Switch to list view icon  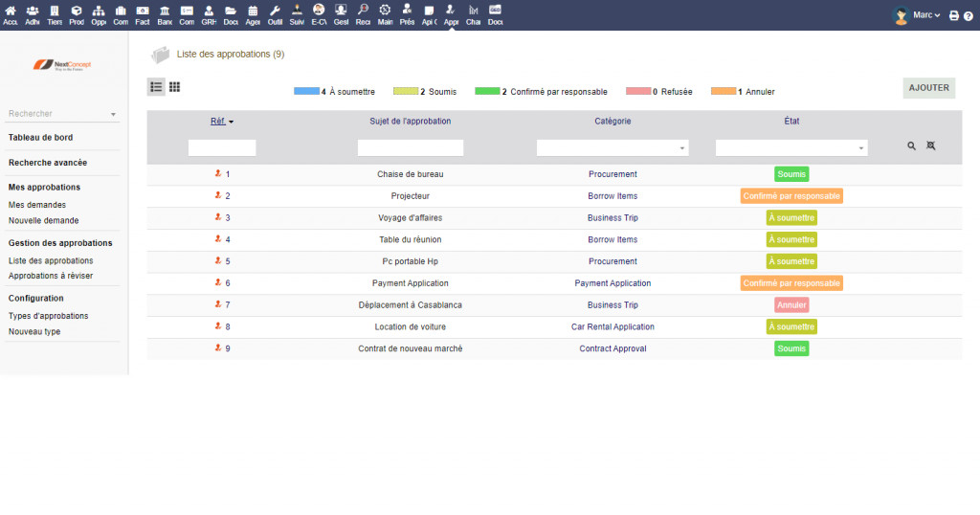[x=156, y=87]
